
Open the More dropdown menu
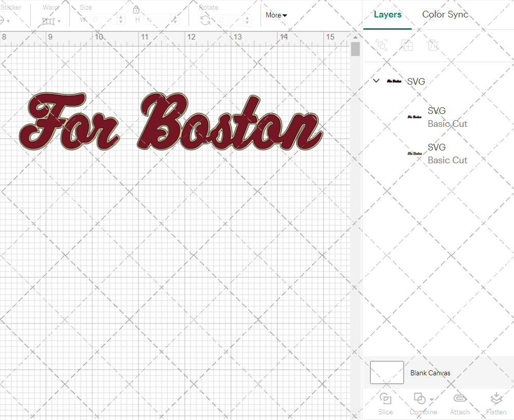276,15
